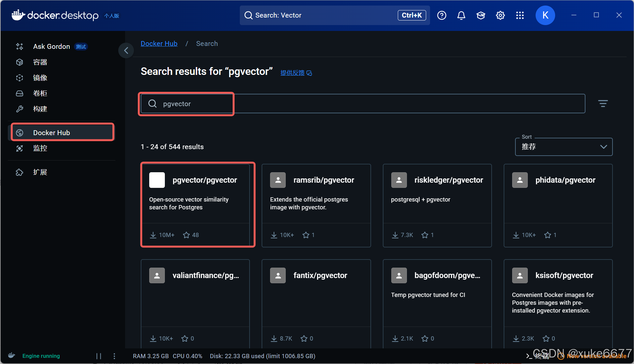Click the star icon on fantix/pgvector card
Image resolution: width=634 pixels, height=364 pixels.
pyautogui.click(x=304, y=339)
